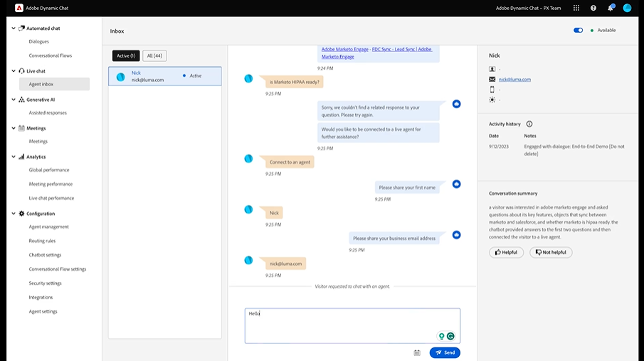Click the phone icon in contact details
Image resolution: width=644 pixels, height=361 pixels.
[492, 90]
